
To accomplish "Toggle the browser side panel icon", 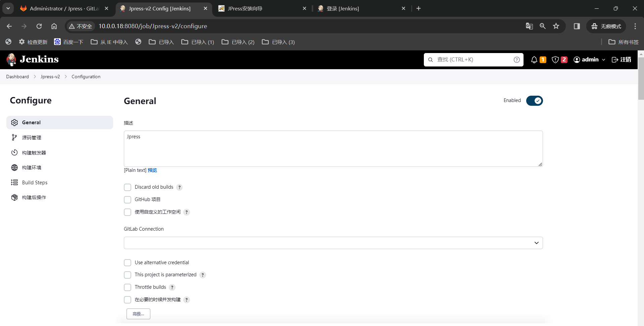I will click(x=577, y=26).
